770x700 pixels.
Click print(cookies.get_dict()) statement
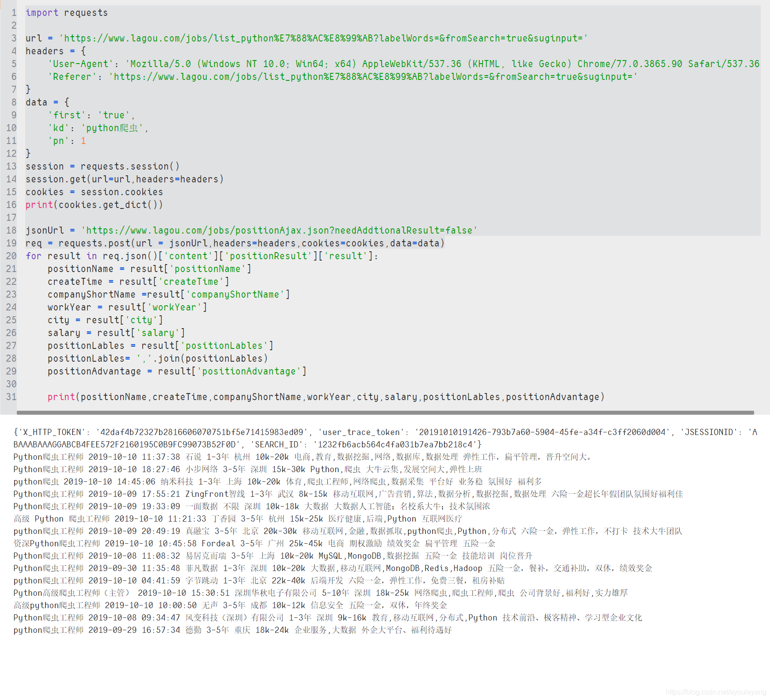click(94, 205)
